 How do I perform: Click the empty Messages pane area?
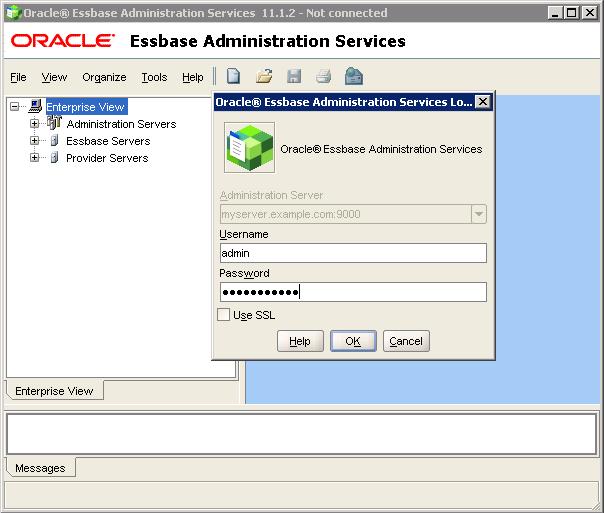302,434
